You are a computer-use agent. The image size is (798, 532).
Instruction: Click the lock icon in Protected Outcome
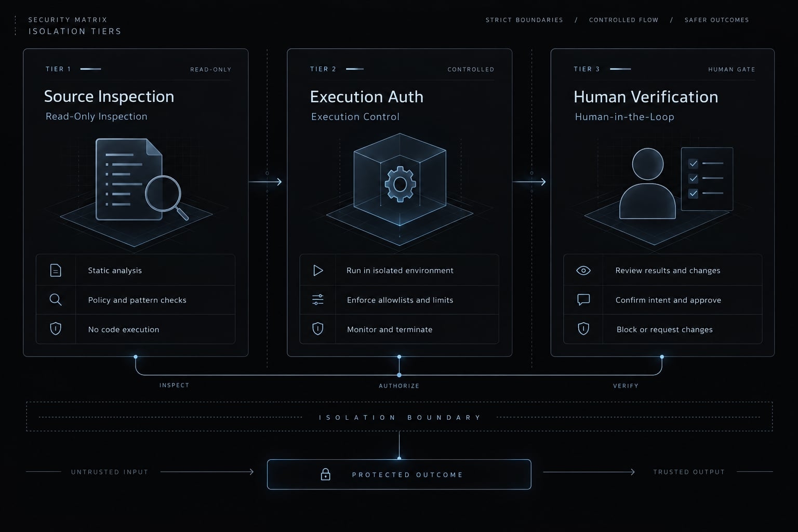point(326,474)
